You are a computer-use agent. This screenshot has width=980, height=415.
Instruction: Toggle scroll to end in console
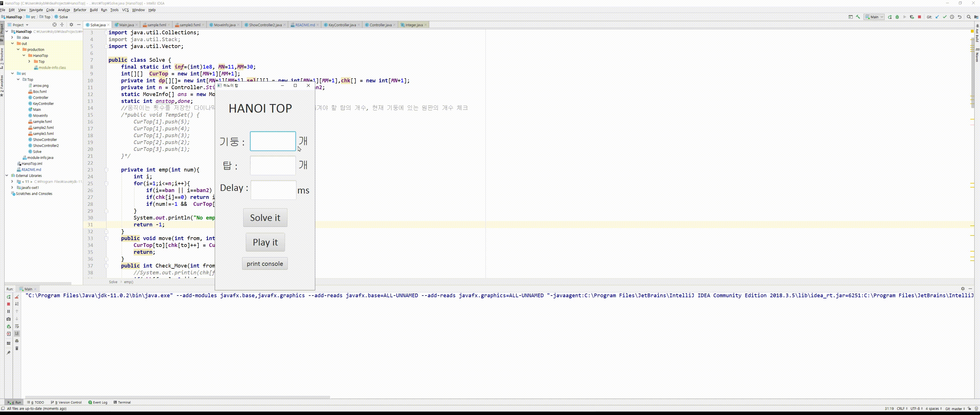17,334
